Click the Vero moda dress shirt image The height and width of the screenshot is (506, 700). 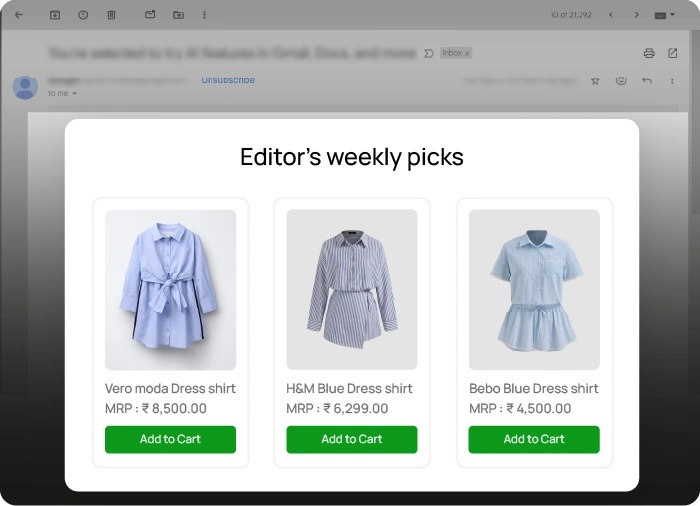pos(170,290)
